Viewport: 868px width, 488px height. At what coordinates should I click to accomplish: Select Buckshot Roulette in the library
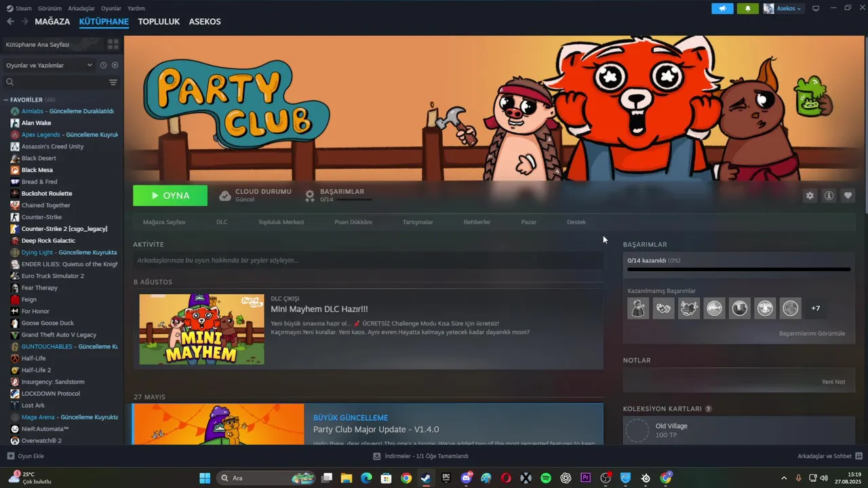pyautogui.click(x=46, y=193)
